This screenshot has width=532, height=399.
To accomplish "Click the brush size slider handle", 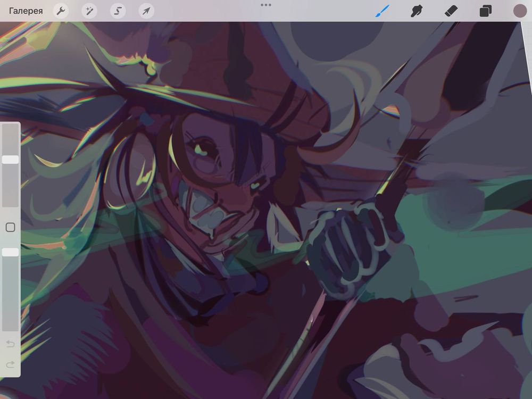I will [11, 160].
